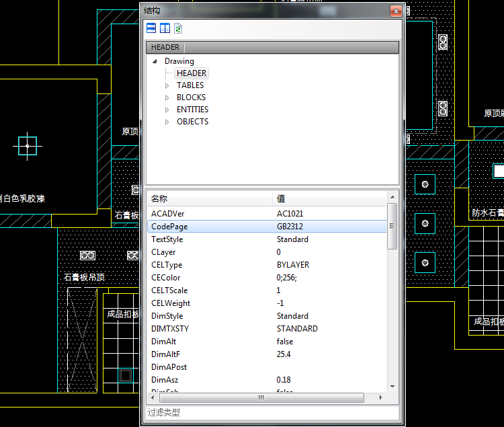This screenshot has height=427, width=504.
Task: Click the horizontal scrollbar right arrow
Action: coord(381,397)
